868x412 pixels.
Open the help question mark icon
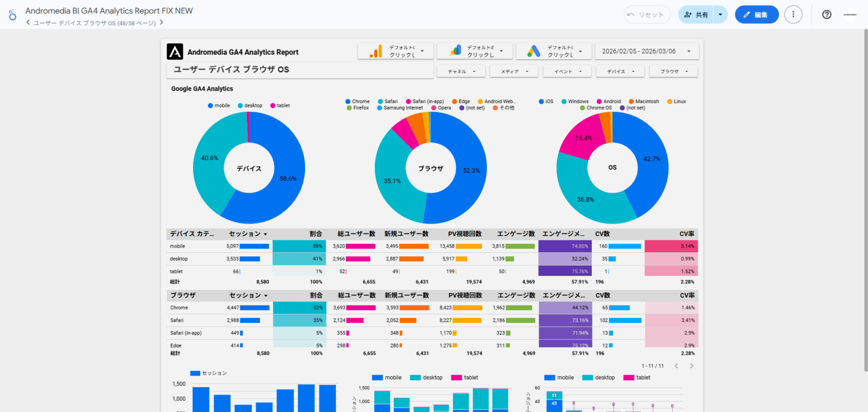pos(826,15)
